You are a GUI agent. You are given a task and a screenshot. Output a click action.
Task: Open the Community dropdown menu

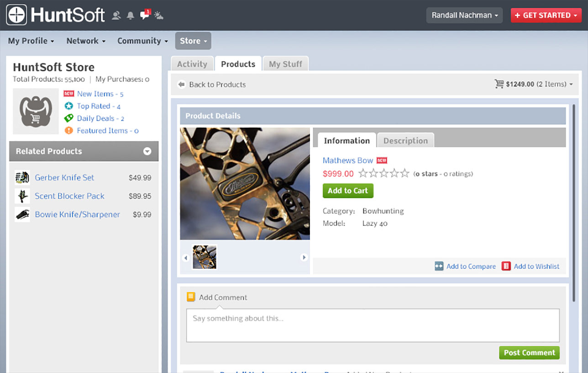(142, 41)
